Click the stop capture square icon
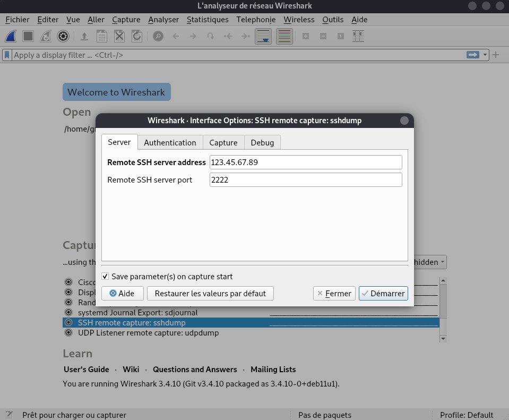Image resolution: width=509 pixels, height=420 pixels. pyautogui.click(x=29, y=36)
